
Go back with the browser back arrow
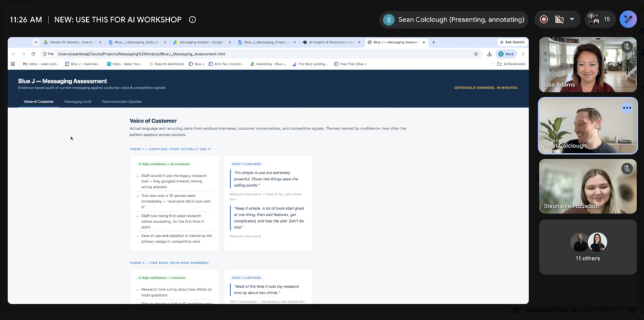coord(14,54)
